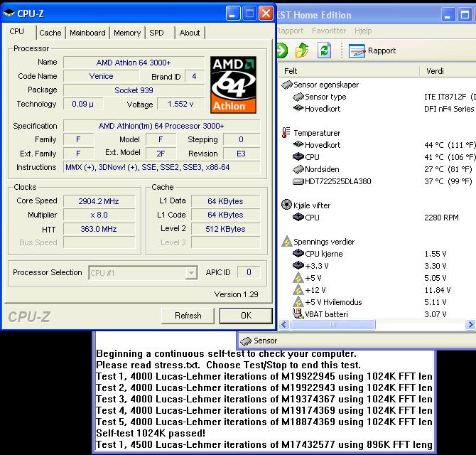Select the CPU tab in CPU-Z
The height and width of the screenshot is (455, 476).
[17, 31]
